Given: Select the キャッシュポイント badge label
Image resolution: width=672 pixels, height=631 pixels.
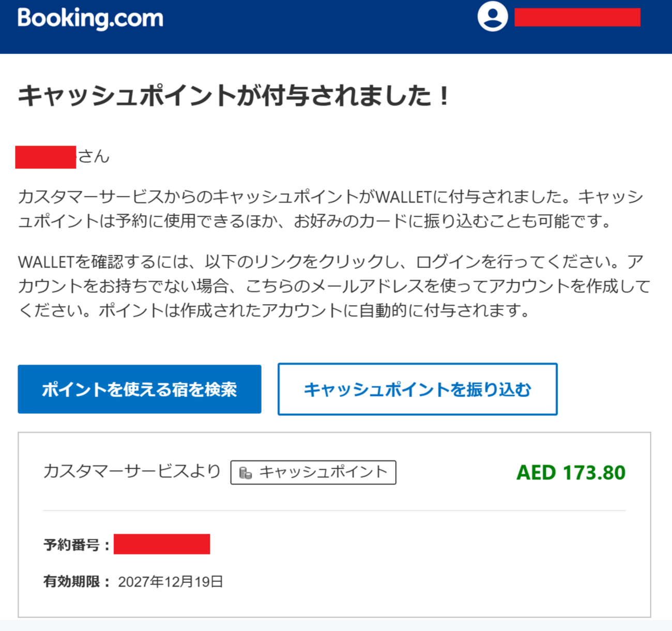Looking at the screenshot, I should (323, 472).
